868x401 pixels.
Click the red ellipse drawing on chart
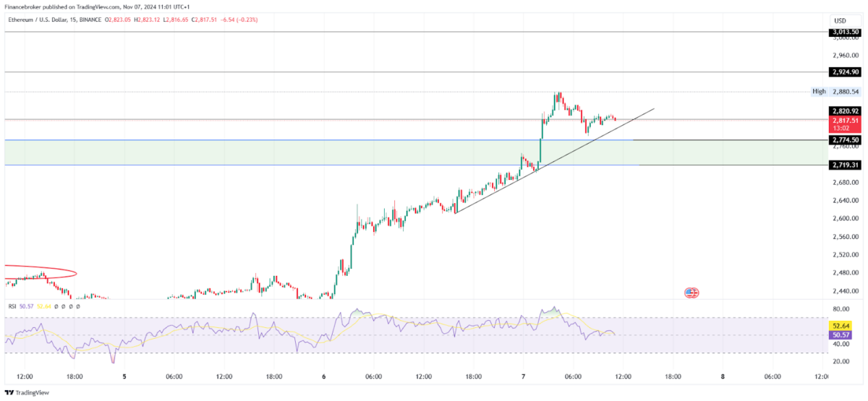click(x=40, y=273)
